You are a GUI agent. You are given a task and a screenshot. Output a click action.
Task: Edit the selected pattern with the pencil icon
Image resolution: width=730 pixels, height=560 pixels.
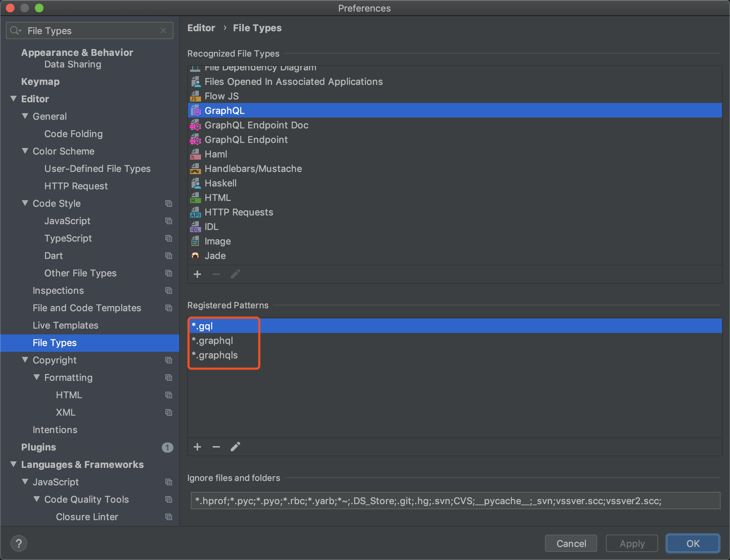235,447
